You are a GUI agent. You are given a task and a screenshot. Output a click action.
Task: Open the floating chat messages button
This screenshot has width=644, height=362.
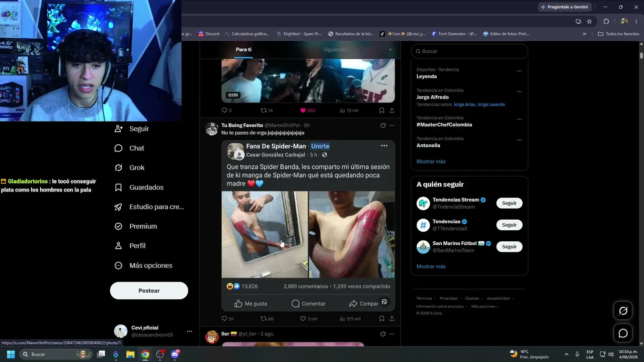pyautogui.click(x=623, y=333)
